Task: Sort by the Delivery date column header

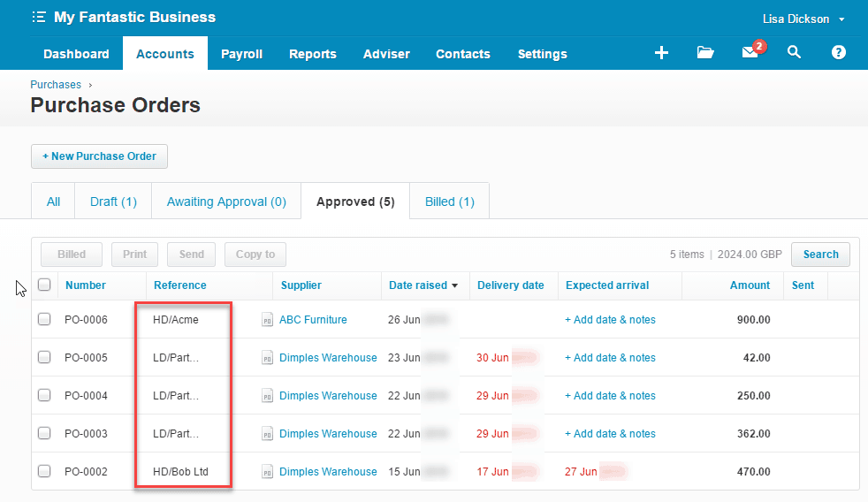Action: [x=510, y=285]
